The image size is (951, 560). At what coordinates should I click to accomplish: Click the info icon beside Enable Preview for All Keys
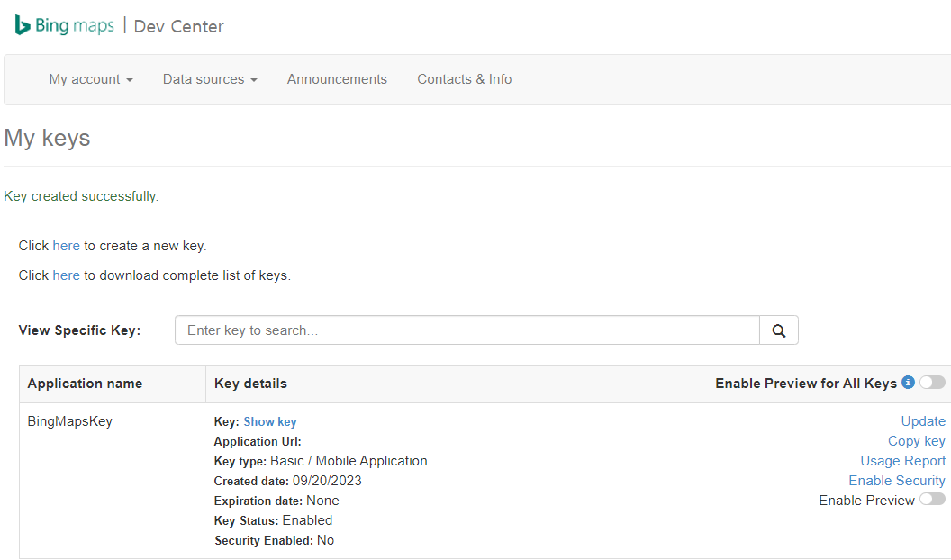pos(908,383)
